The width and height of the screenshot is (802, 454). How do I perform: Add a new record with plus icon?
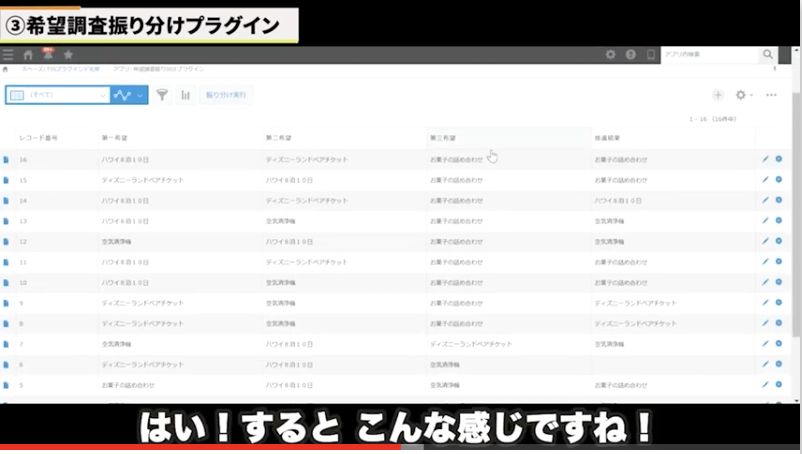point(717,95)
